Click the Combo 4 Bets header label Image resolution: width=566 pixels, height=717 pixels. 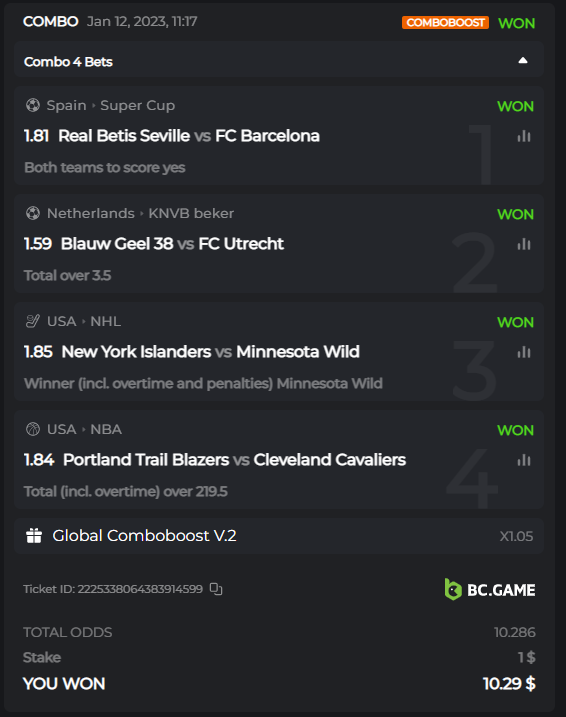coord(68,62)
